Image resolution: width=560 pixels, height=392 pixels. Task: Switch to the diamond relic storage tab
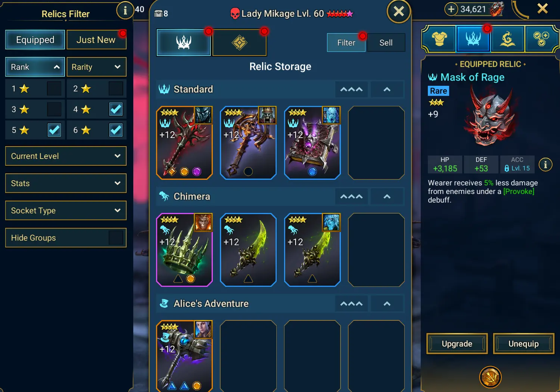pos(240,43)
